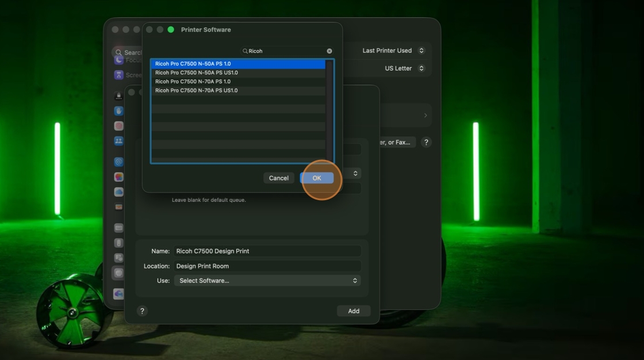Open Users & Groups icon in sidebar

pyautogui.click(x=118, y=141)
